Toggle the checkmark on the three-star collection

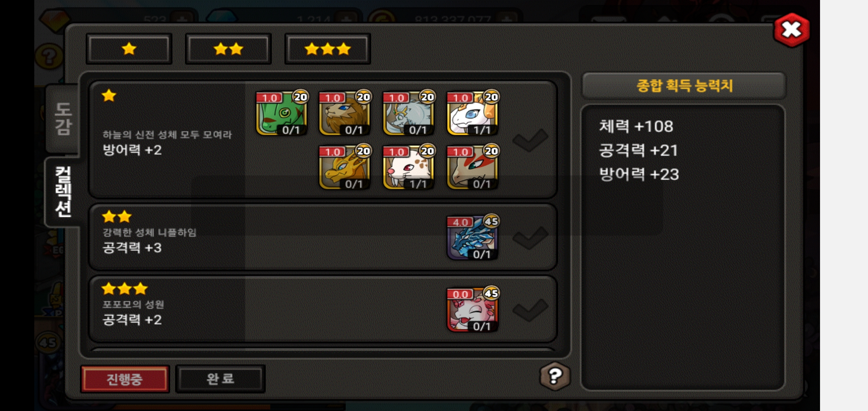530,310
